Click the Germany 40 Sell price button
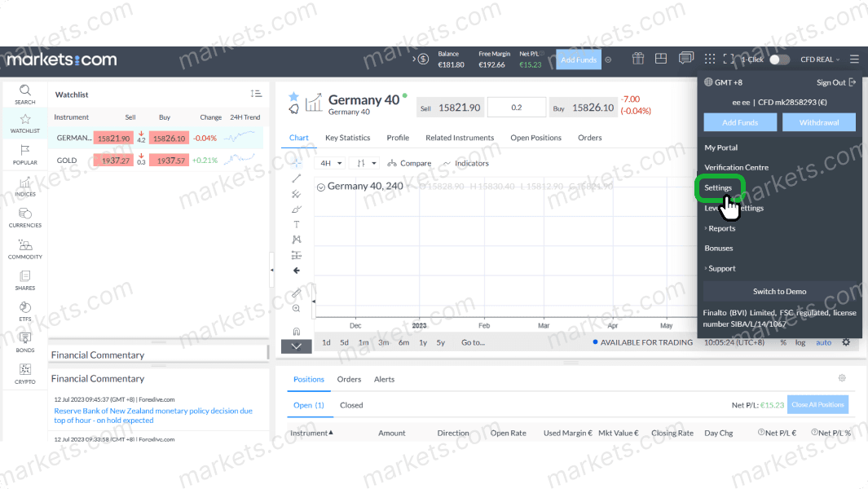Image resolution: width=868 pixels, height=489 pixels. [450, 108]
